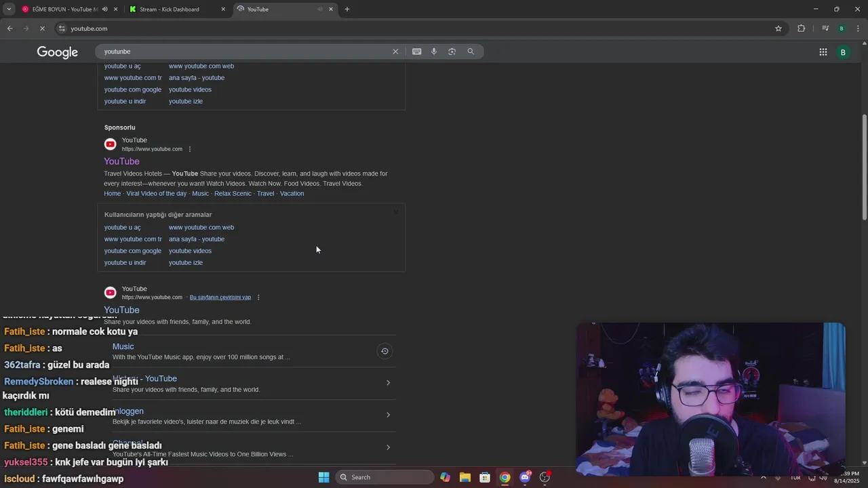Close the Stream - Kick Dashboard tab
The height and width of the screenshot is (488, 868).
pyautogui.click(x=223, y=9)
